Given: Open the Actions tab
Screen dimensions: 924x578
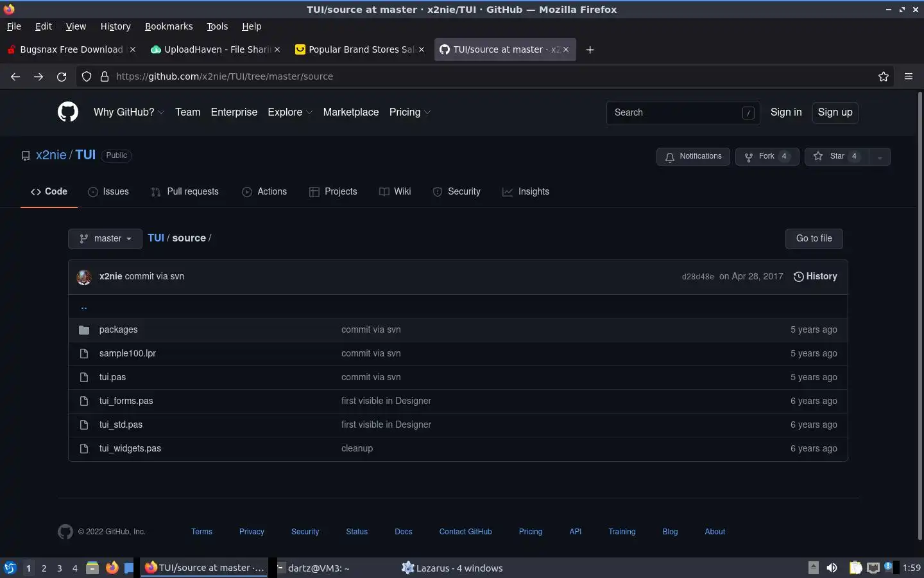Looking at the screenshot, I should tap(264, 191).
